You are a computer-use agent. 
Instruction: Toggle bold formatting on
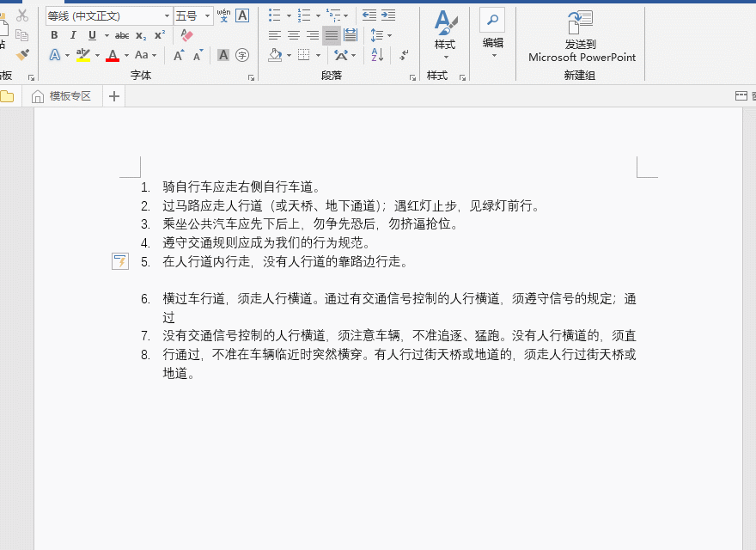tap(54, 34)
